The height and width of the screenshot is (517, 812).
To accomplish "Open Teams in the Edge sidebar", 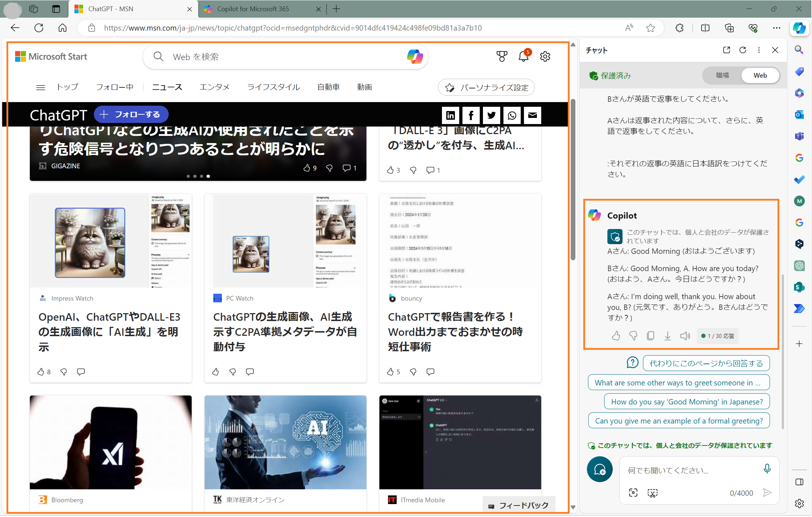I will click(799, 136).
